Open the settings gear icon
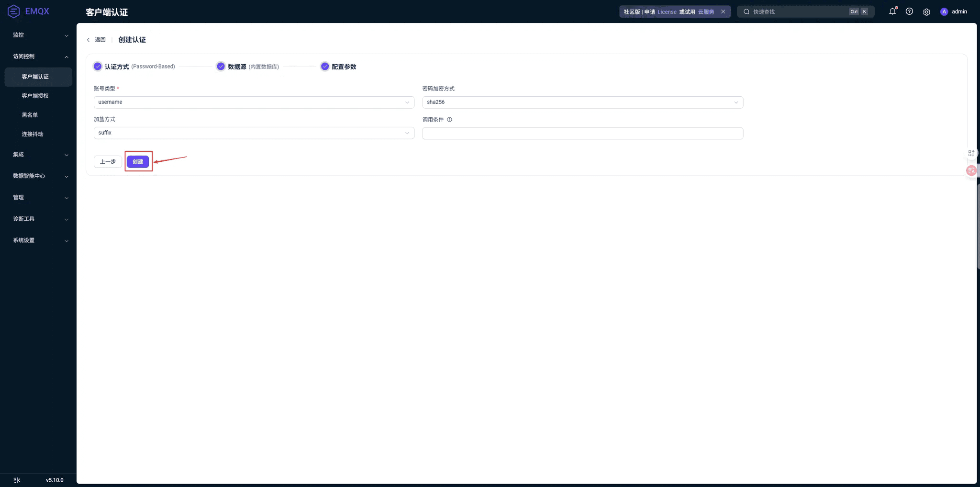The height and width of the screenshot is (487, 980). pyautogui.click(x=926, y=12)
